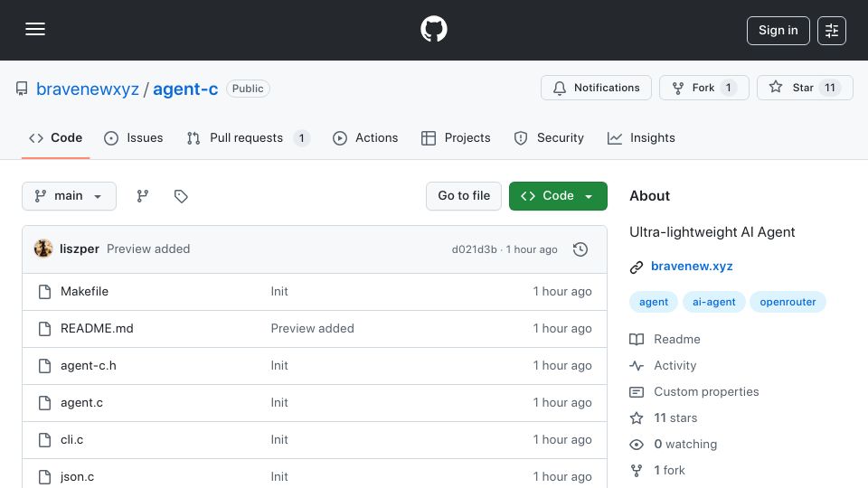Open README.md's 'Preview added' commit message
The image size is (868, 488).
coord(312,329)
